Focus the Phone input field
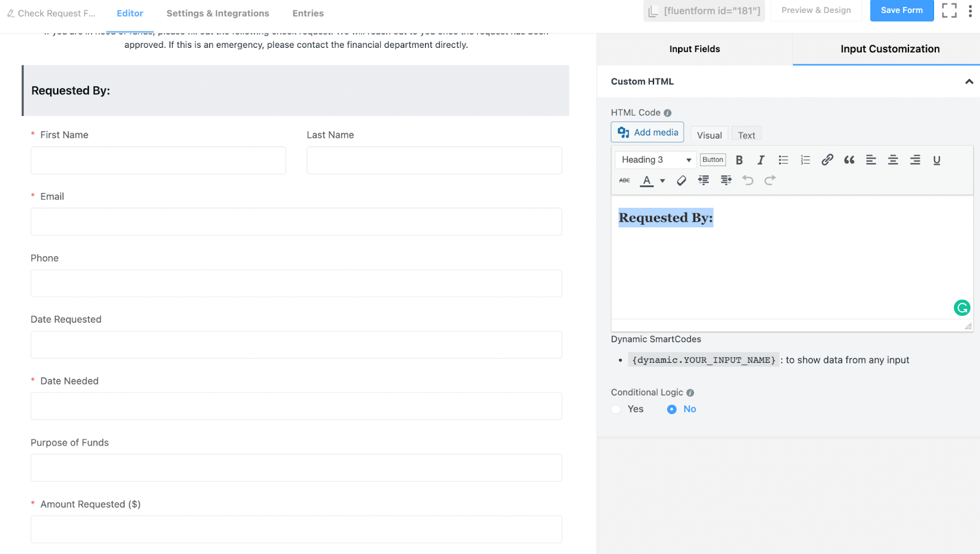This screenshot has height=554, width=980. (x=296, y=283)
